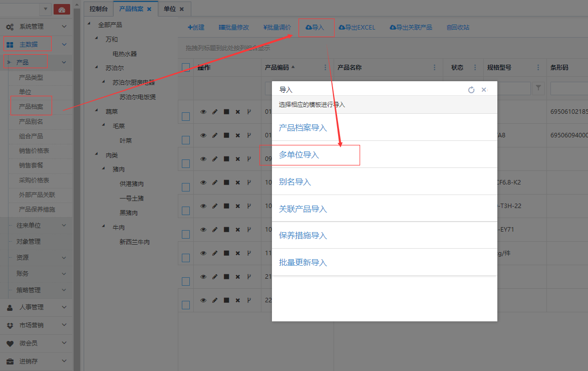
Task: Select 新西兰牛肉 in product tree
Action: (x=134, y=242)
